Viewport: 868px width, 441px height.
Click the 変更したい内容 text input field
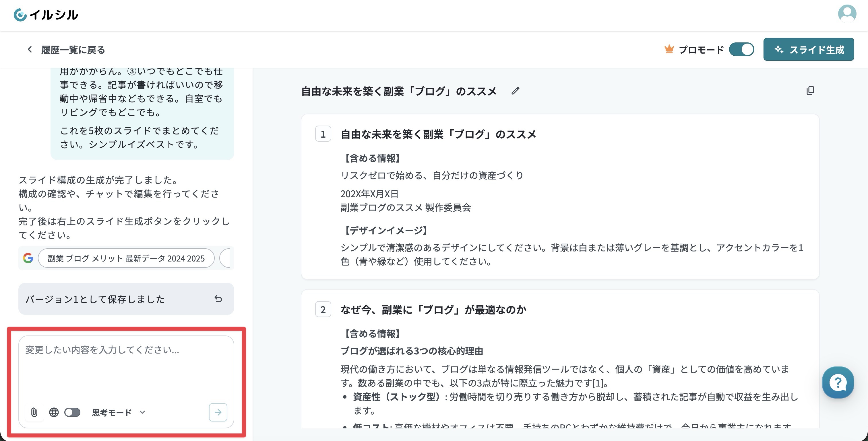click(x=126, y=369)
